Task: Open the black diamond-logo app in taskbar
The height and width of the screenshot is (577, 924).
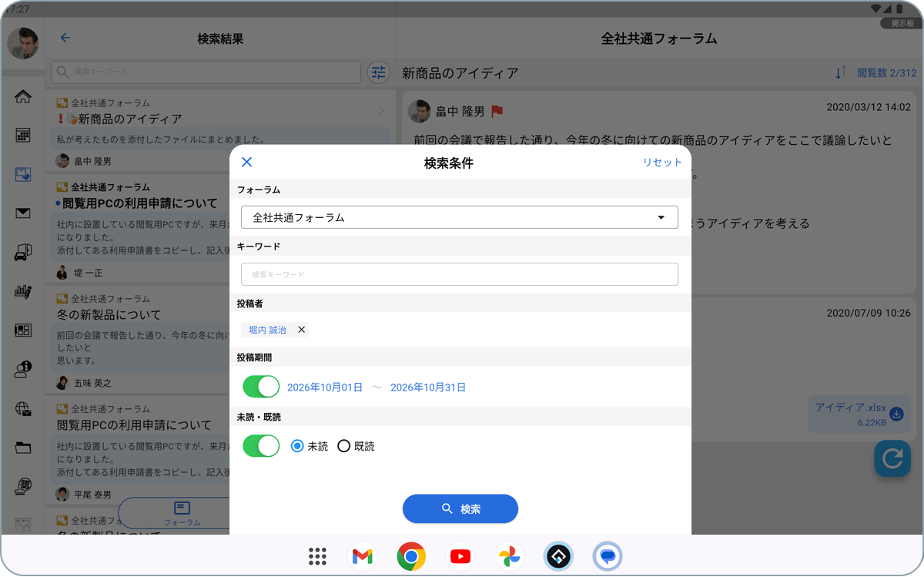Action: (x=558, y=556)
